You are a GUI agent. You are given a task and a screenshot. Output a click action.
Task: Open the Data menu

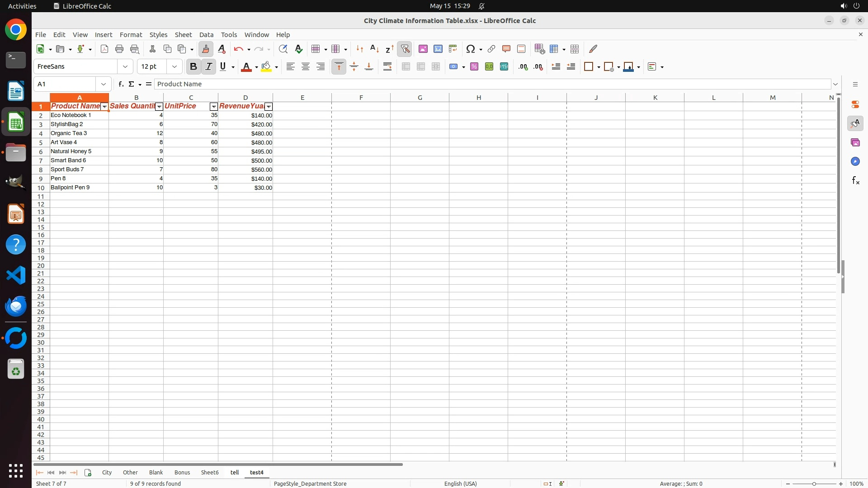click(x=206, y=34)
